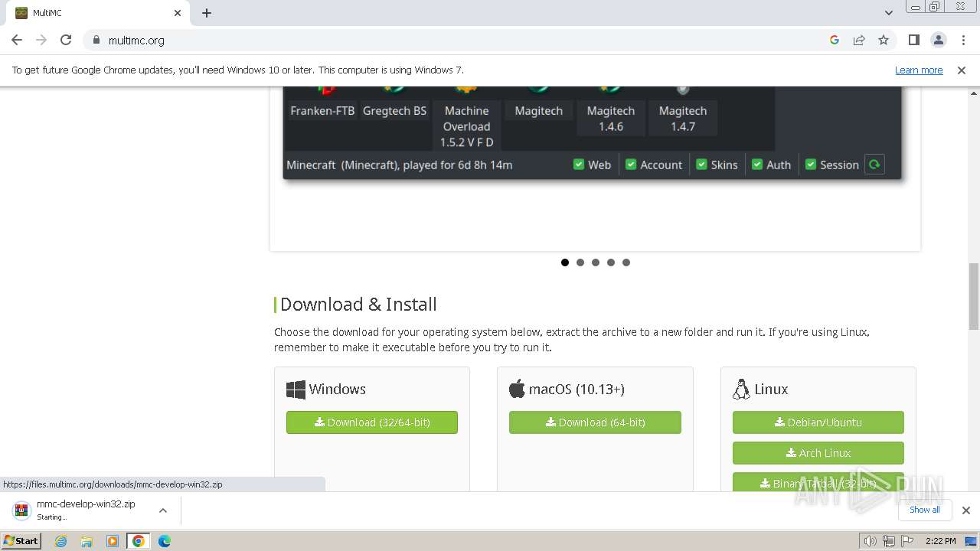
Task: Open Learn more link about Chrome updates
Action: click(919, 70)
